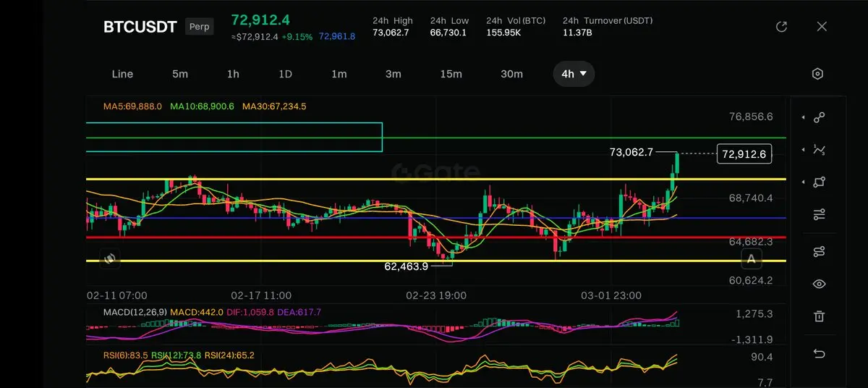Select the 1h timeframe
The height and width of the screenshot is (388, 868).
click(x=233, y=74)
